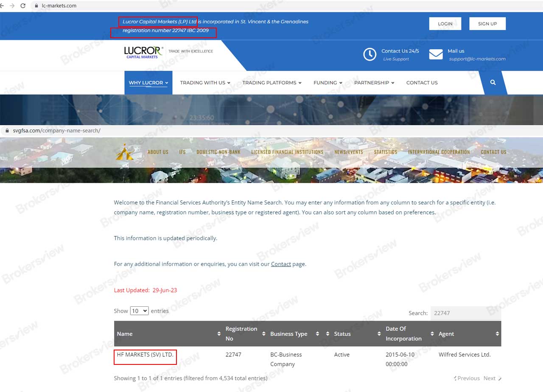Click the browser reload icon
The height and width of the screenshot is (392, 543).
[23, 6]
